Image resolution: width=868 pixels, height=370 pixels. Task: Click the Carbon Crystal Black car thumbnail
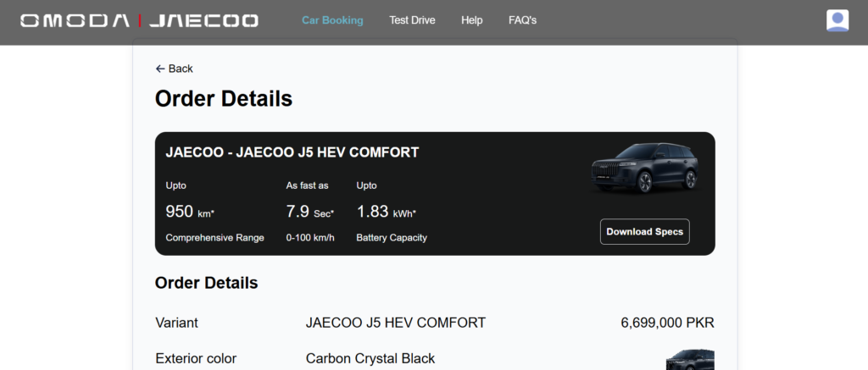point(690,360)
